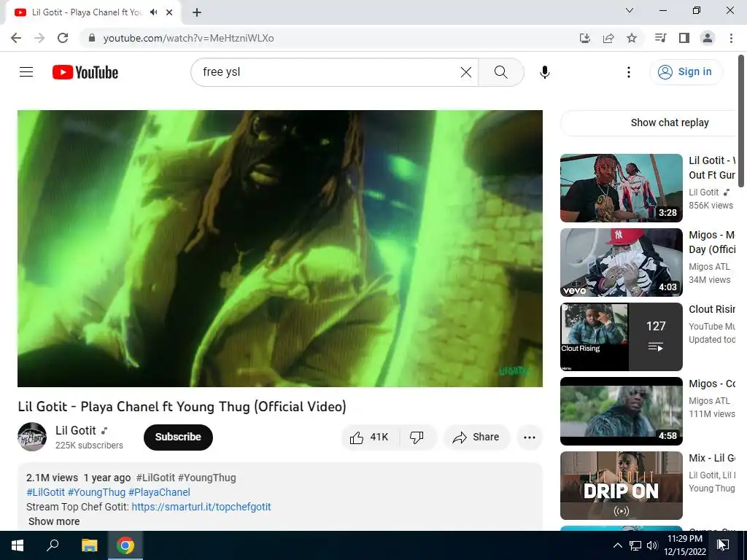
Task: Go back with browser back arrow
Action: tap(16, 38)
